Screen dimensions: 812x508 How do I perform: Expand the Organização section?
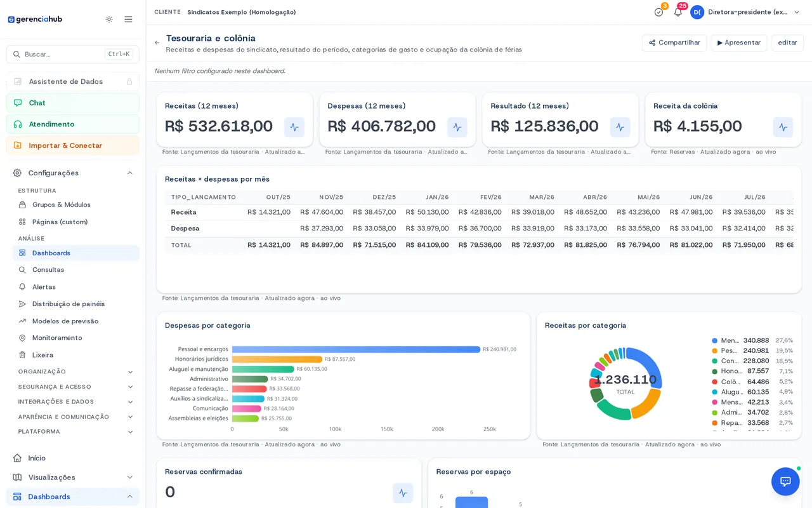click(76, 371)
